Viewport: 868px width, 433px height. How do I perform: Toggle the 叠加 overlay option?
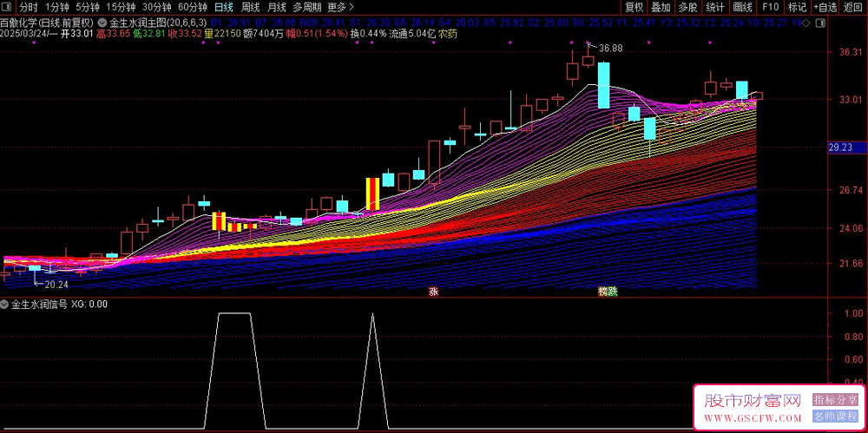click(661, 7)
